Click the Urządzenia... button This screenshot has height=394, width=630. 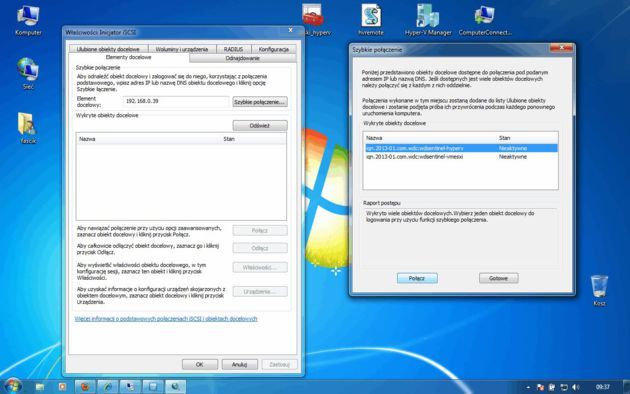tap(260, 292)
